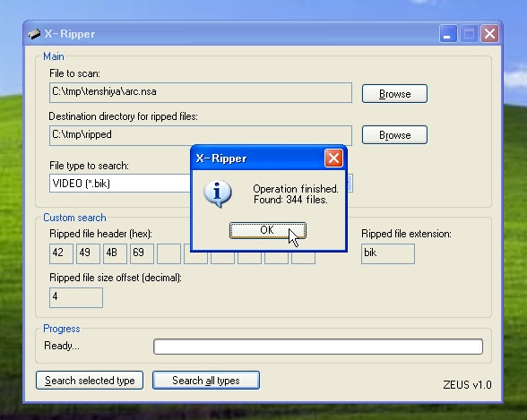Image resolution: width=527 pixels, height=420 pixels.
Task: Click the hex header field containing 42
Action: pos(61,253)
